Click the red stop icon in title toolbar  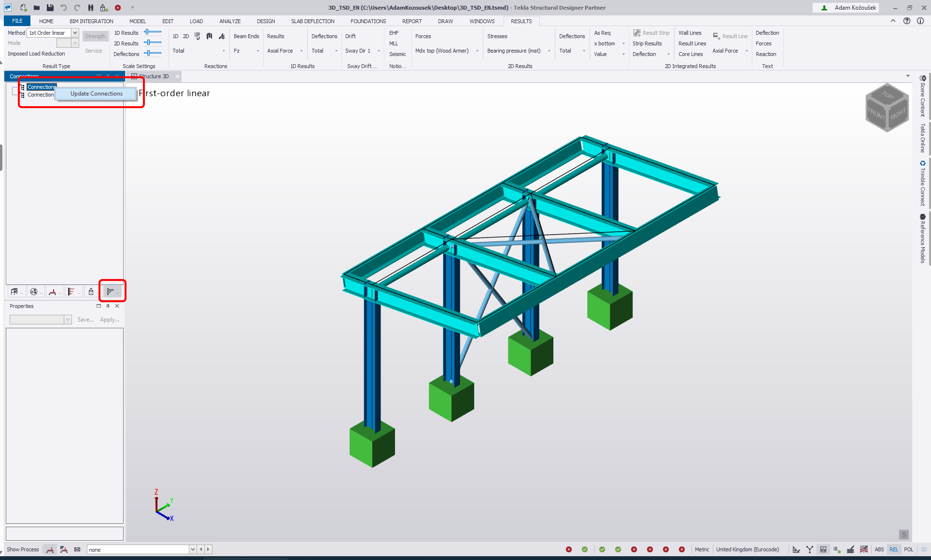[x=118, y=8]
